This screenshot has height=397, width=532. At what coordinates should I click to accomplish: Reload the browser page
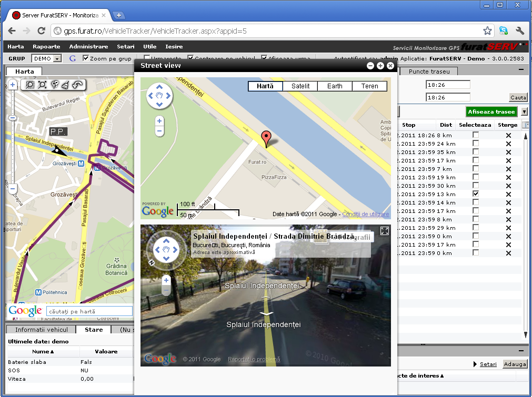42,31
